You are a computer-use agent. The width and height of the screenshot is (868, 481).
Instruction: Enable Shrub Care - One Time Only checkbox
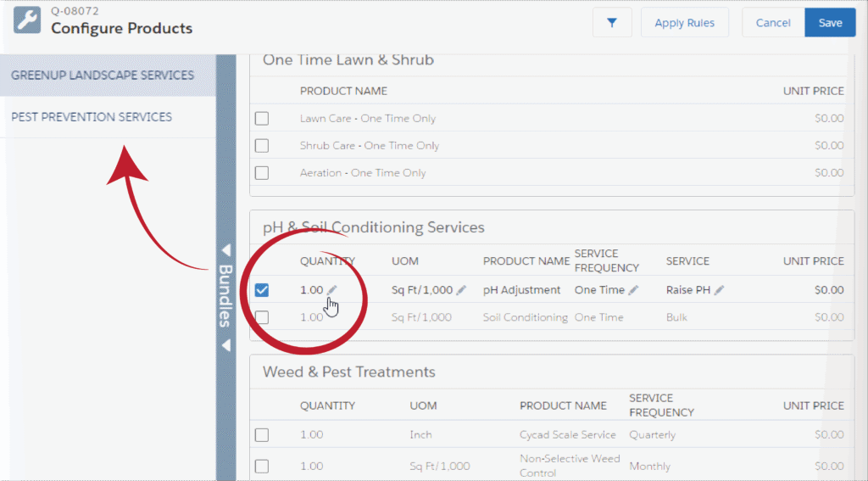[262, 146]
